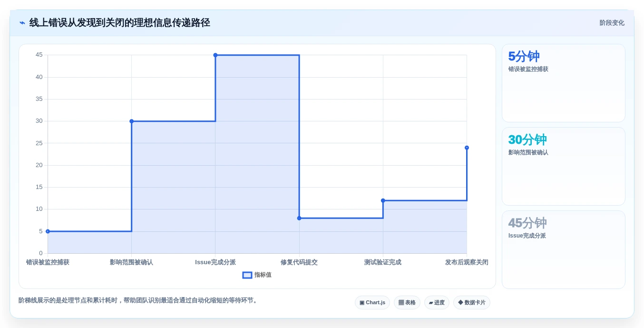This screenshot has width=644, height=328.
Task: Click the x-axis label 错误被监控捕获
Action: tap(48, 262)
